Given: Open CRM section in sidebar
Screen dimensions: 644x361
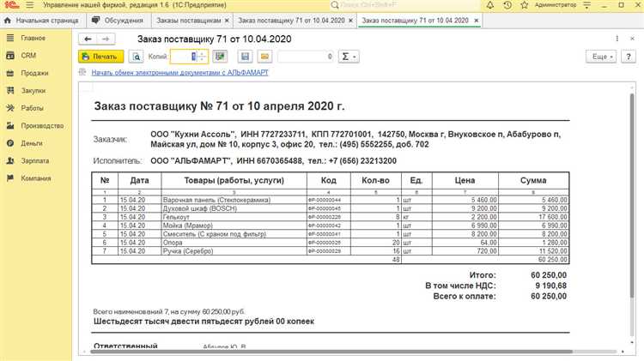Looking at the screenshot, I should point(28,56).
